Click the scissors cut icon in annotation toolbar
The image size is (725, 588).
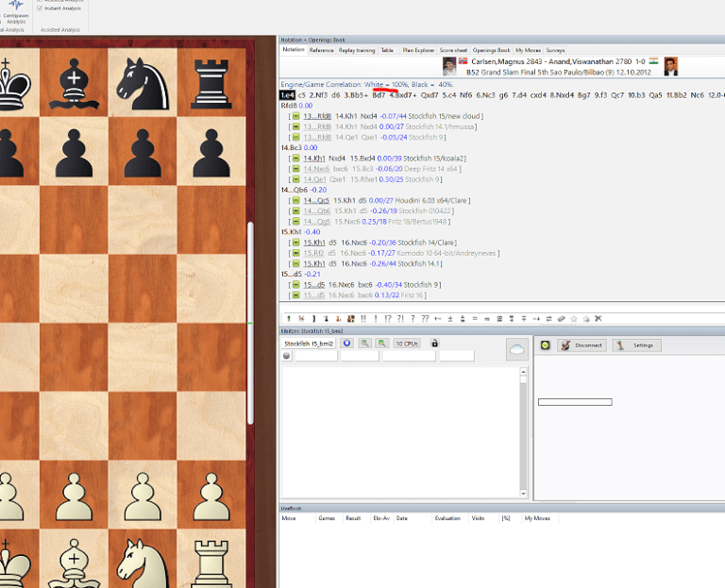click(x=599, y=318)
